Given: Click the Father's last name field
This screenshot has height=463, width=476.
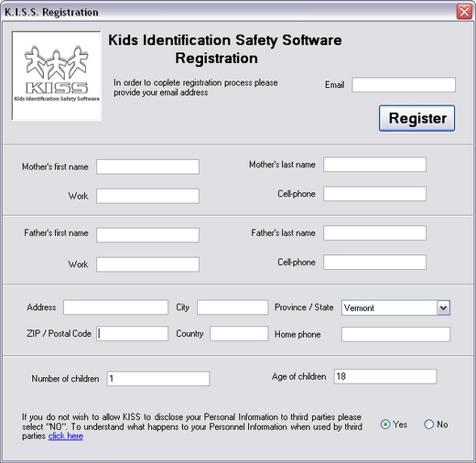Looking at the screenshot, I should pyautogui.click(x=375, y=233).
